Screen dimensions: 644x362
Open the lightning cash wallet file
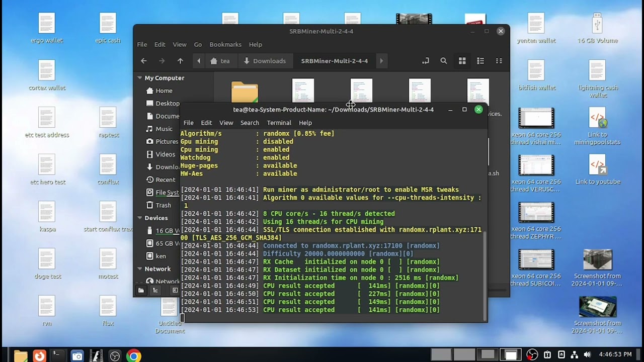coord(598,79)
